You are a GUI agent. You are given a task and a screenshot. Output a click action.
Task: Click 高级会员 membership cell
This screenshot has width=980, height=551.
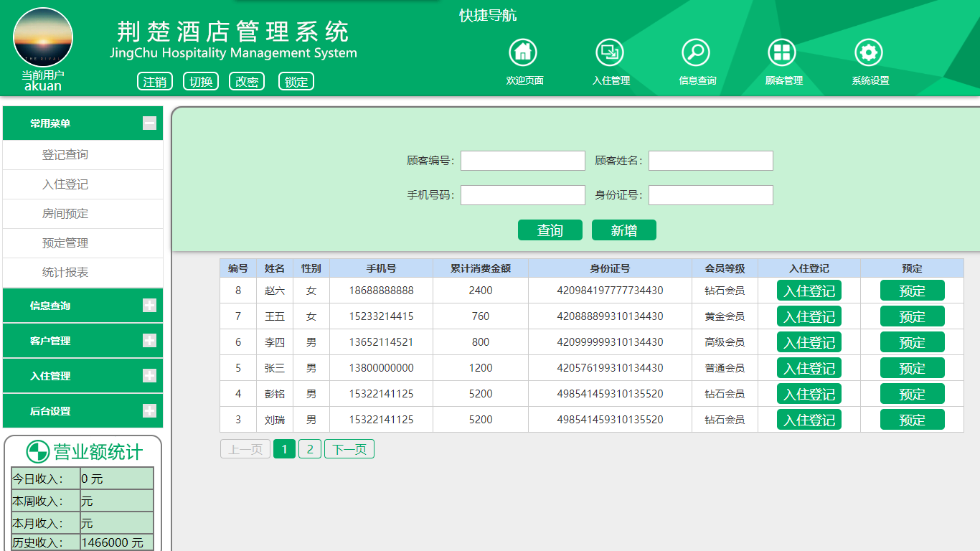725,342
